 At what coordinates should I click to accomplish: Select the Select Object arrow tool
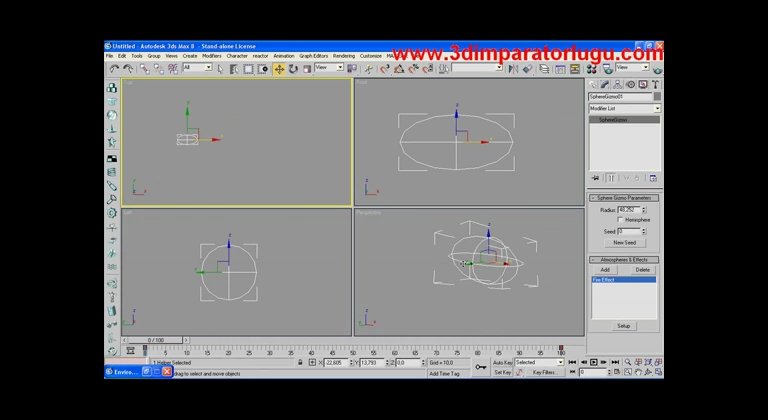tap(220, 69)
